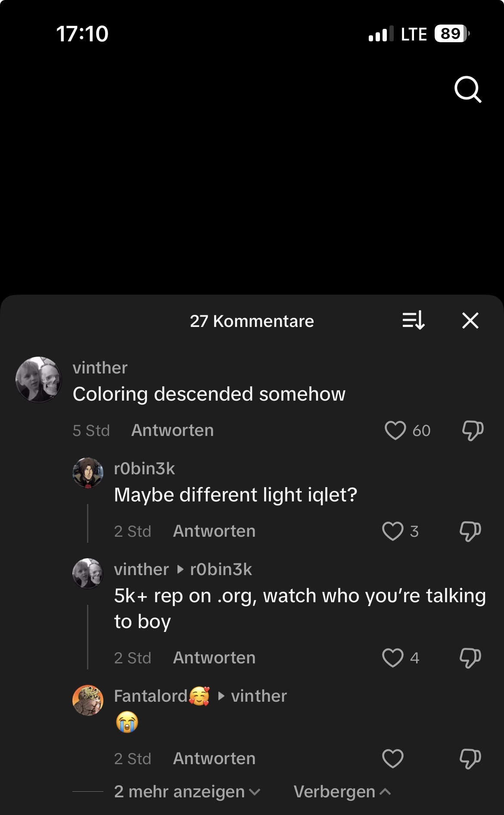Reply to r0bin3k's comment via Antworten
This screenshot has height=815, width=504.
click(x=214, y=531)
